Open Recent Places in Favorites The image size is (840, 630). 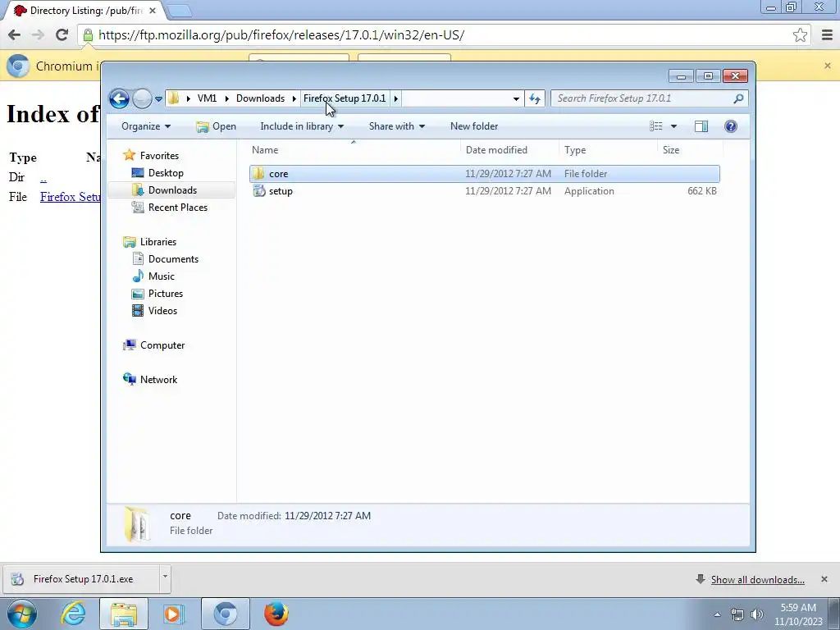177,208
